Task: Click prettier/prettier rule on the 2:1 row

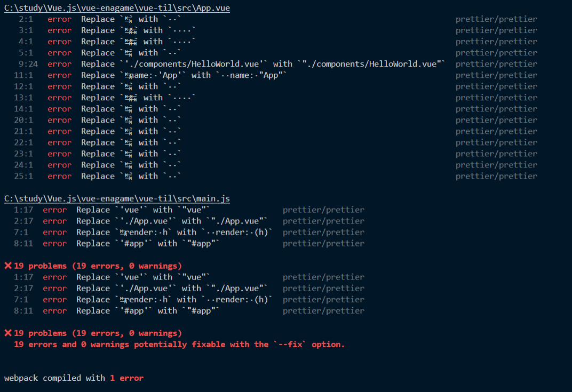Action: [x=496, y=19]
